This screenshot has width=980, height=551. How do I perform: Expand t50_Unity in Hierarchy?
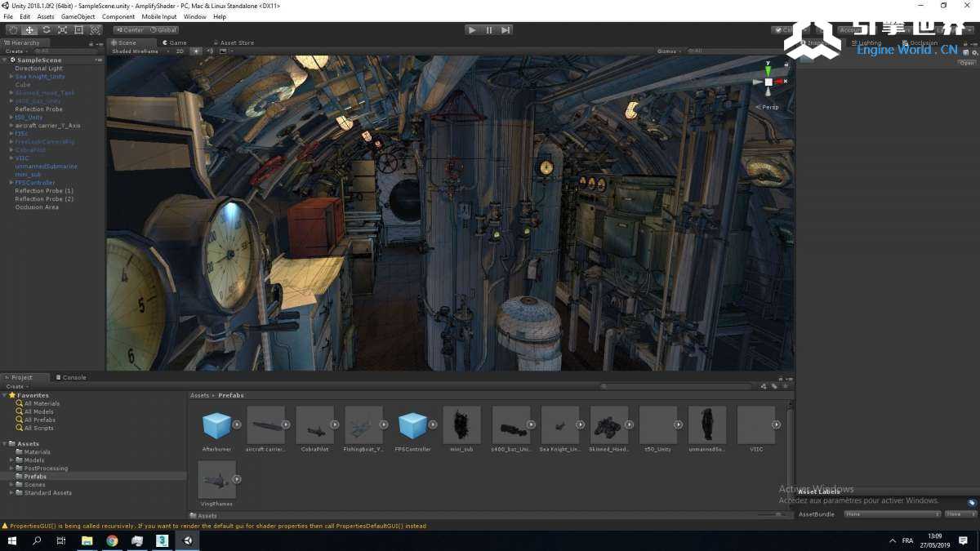[11, 118]
